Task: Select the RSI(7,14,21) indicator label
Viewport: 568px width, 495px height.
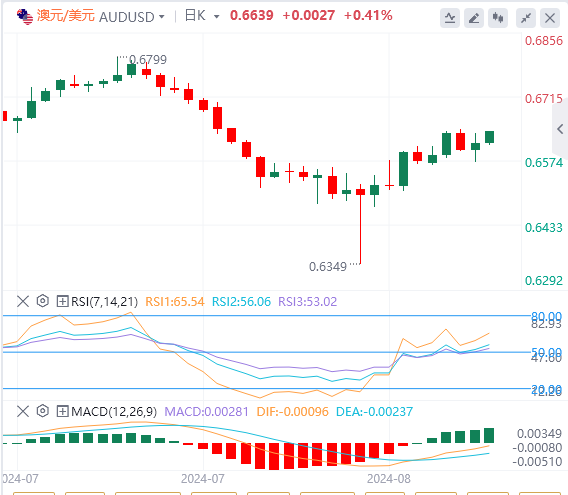Action: pos(104,301)
